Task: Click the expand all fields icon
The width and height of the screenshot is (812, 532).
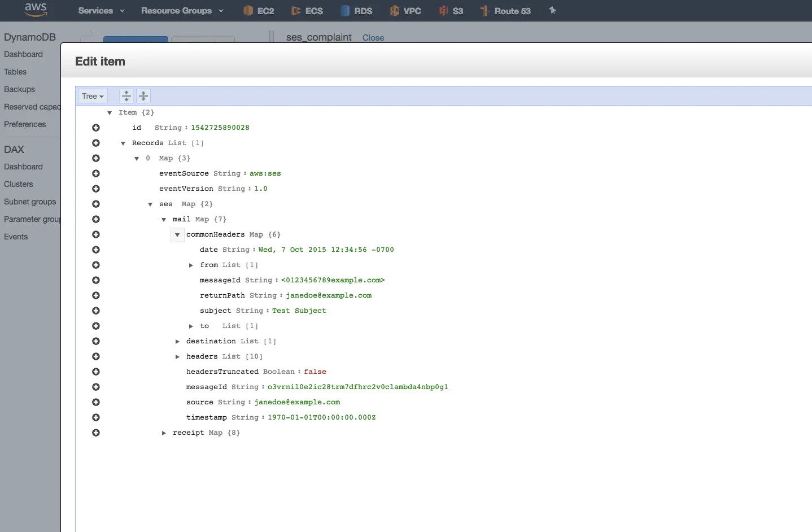Action: click(x=126, y=96)
